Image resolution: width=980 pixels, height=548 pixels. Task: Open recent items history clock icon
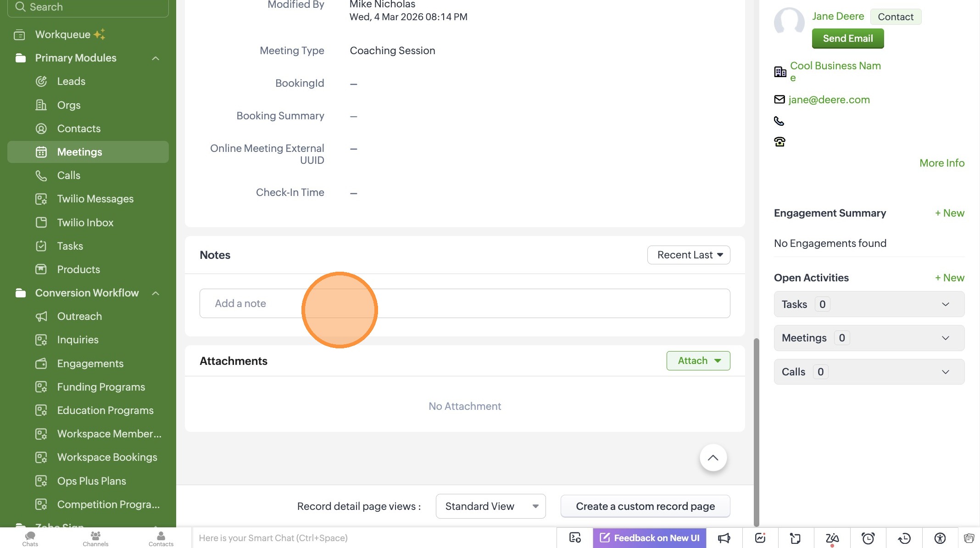pos(904,538)
